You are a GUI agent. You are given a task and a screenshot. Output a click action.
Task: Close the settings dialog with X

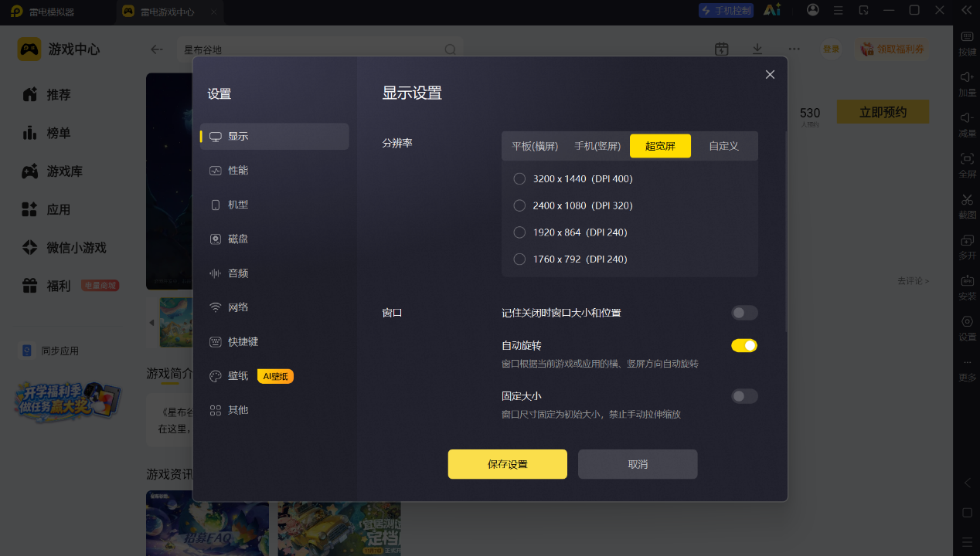click(x=770, y=74)
